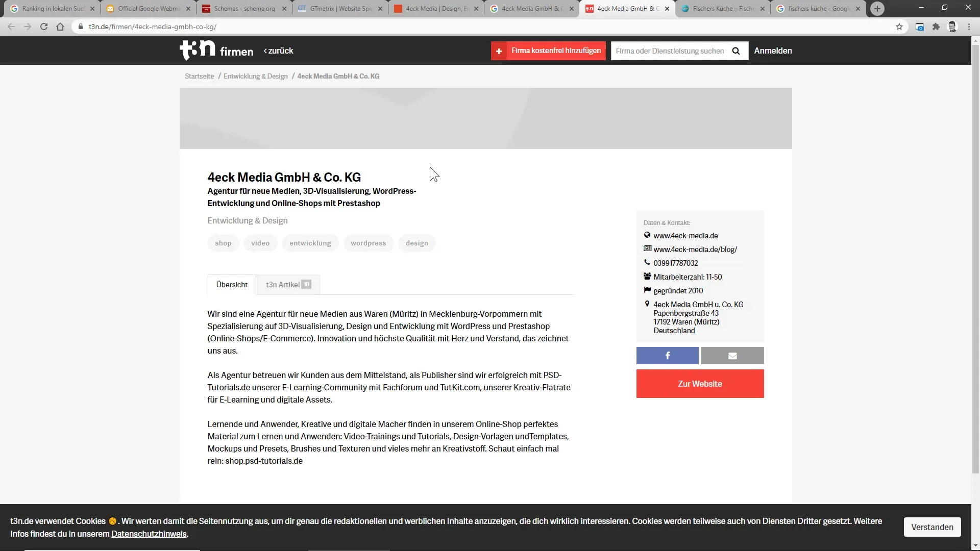980x551 pixels.
Task: Switch to fischers küche Google tab
Action: (818, 9)
